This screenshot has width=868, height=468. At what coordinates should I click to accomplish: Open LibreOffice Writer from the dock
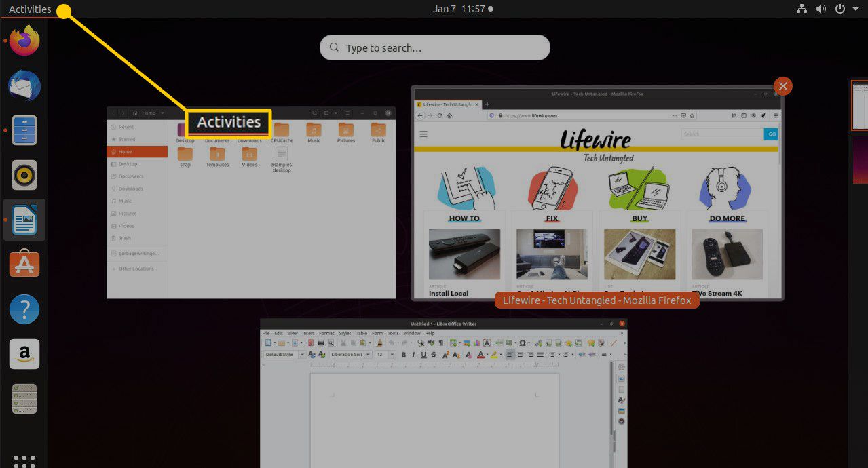pyautogui.click(x=24, y=220)
